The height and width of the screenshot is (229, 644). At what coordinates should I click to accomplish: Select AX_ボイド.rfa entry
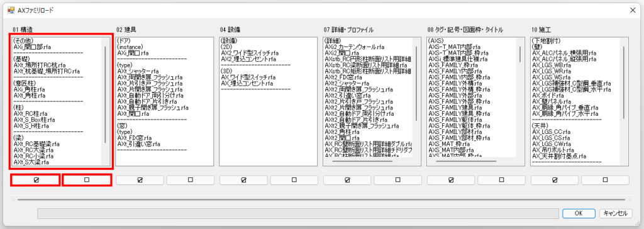[x=550, y=96]
